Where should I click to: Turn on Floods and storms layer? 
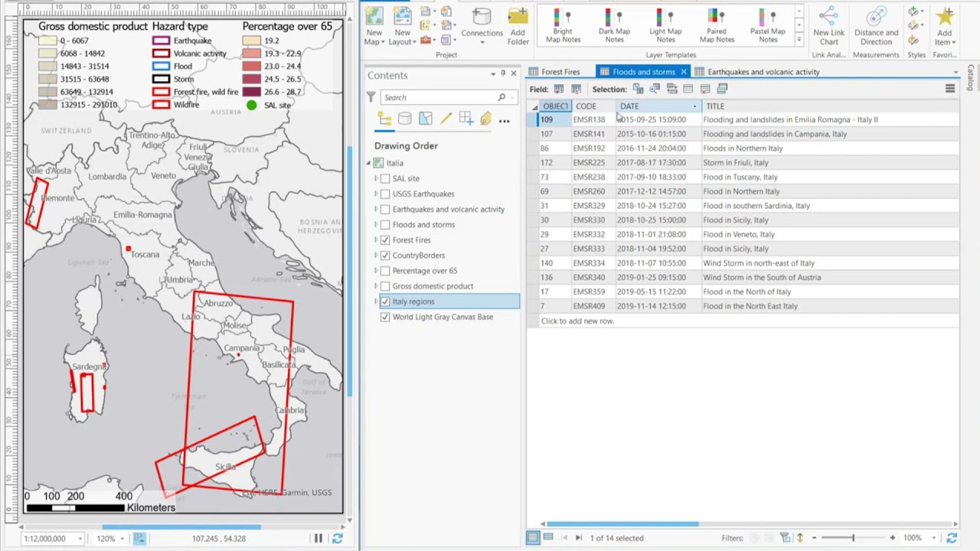coord(385,224)
